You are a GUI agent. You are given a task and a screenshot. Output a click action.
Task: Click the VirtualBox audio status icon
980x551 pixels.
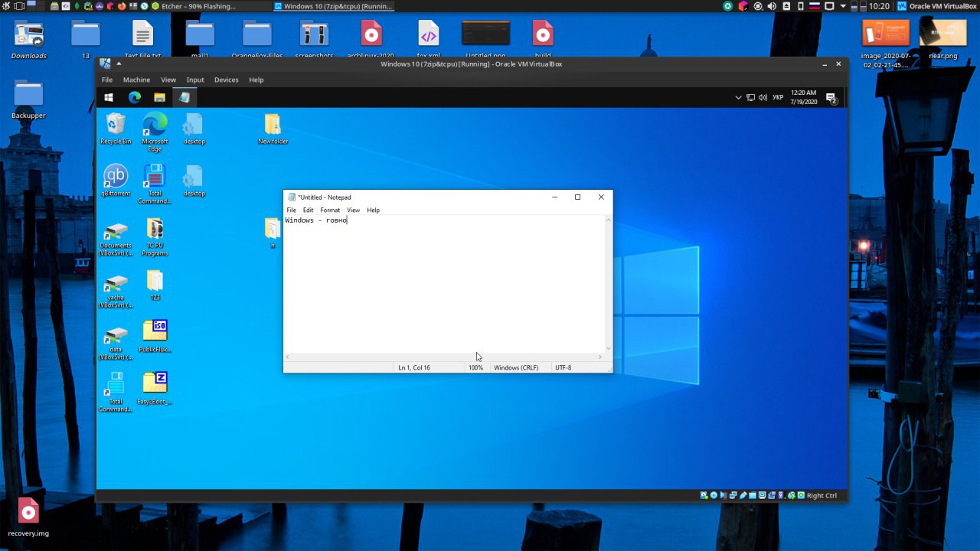pyautogui.click(x=724, y=495)
